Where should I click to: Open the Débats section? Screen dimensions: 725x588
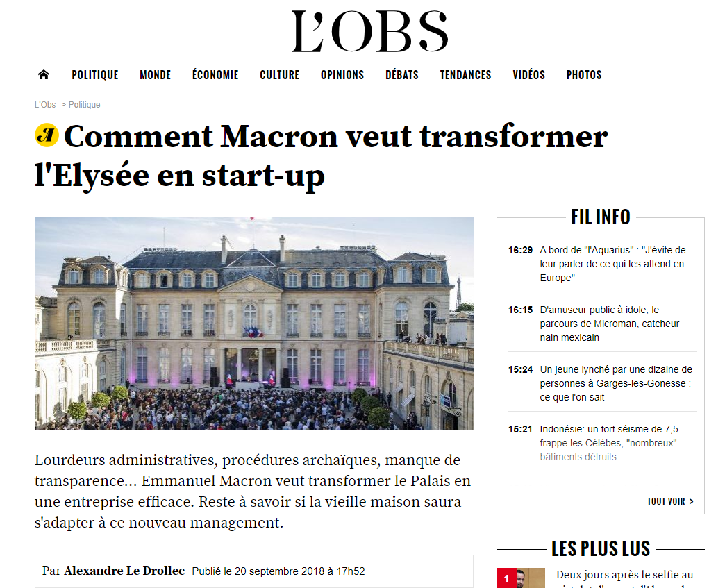point(402,75)
